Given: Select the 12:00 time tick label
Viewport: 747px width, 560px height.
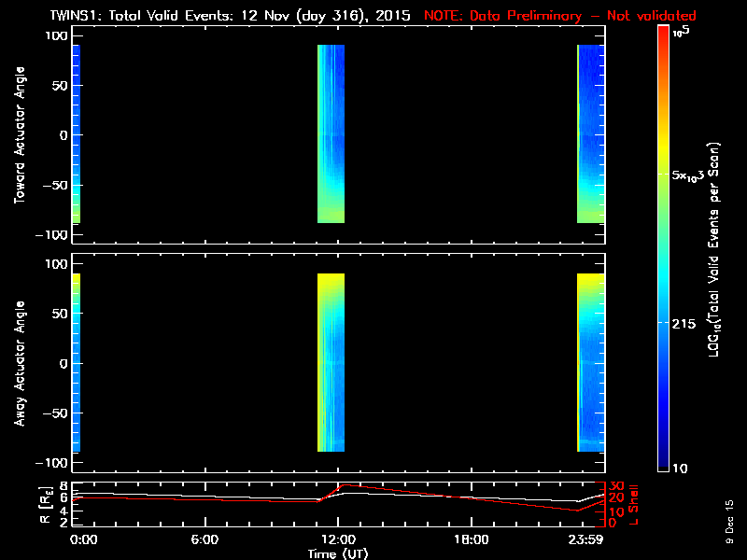Looking at the screenshot, I should pyautogui.click(x=338, y=539).
